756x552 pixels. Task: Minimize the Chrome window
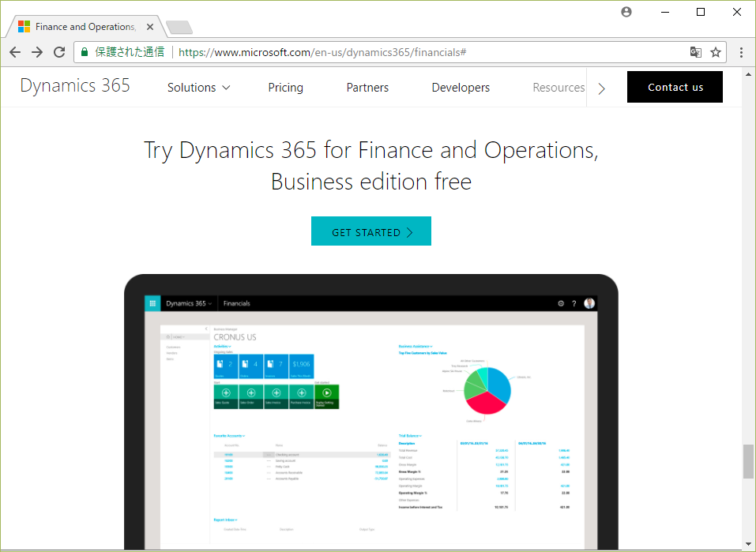pos(665,12)
